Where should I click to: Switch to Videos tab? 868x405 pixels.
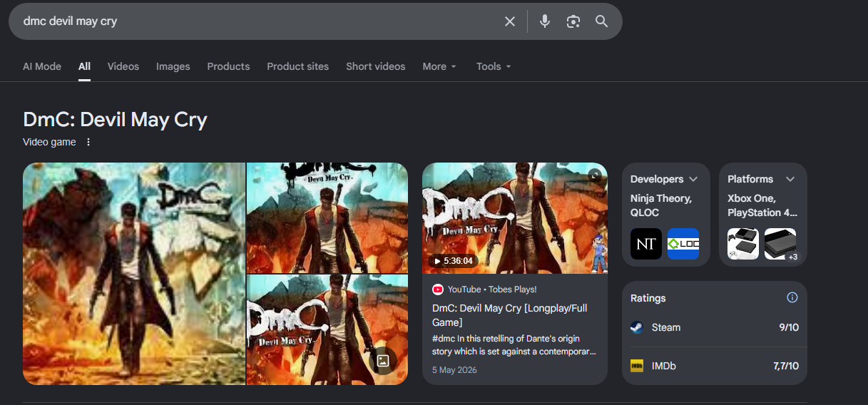pyautogui.click(x=123, y=66)
